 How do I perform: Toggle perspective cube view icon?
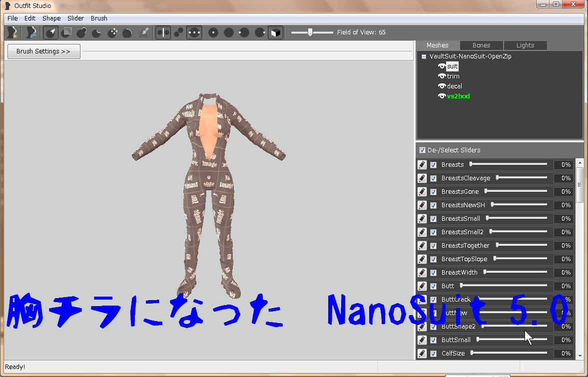(x=275, y=32)
